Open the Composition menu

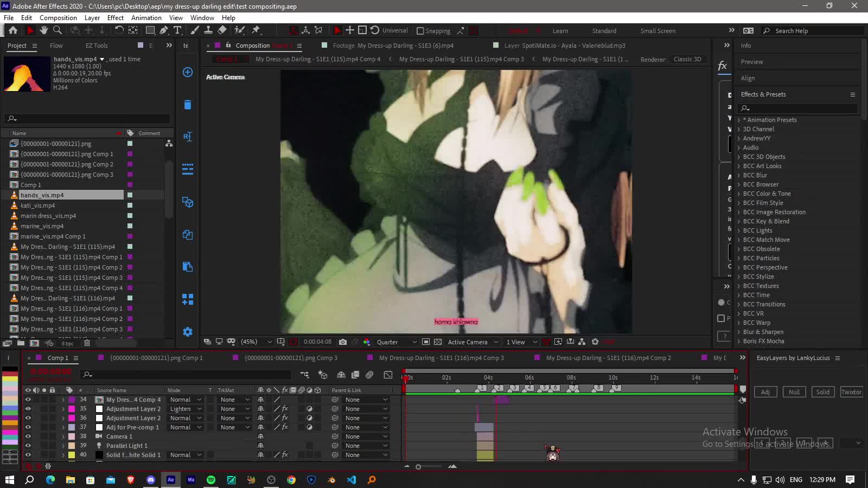(x=58, y=17)
